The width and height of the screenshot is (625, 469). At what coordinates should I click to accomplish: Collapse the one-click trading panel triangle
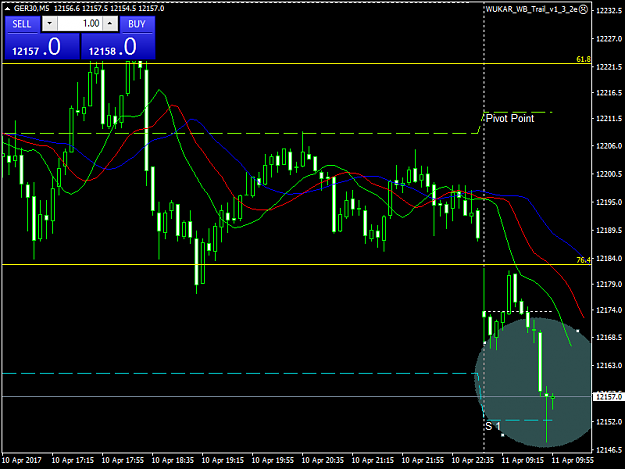pos(7,8)
